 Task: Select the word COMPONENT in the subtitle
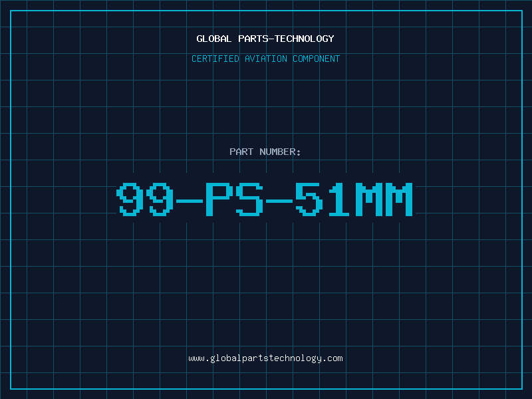317,59
